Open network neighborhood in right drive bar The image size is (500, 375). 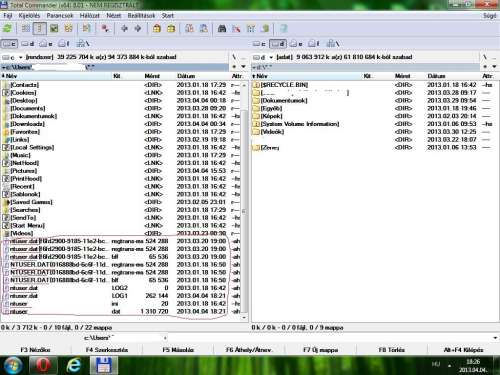click(333, 44)
